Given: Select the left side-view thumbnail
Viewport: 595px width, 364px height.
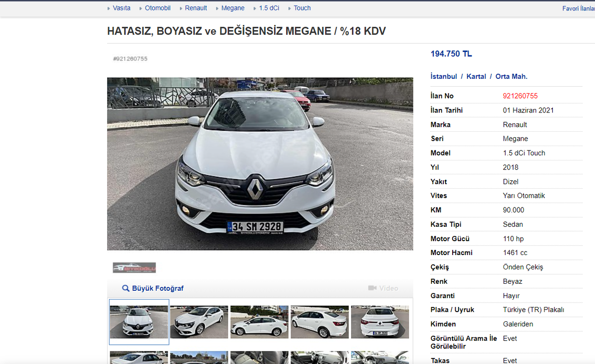Looking at the screenshot, I should (259, 322).
